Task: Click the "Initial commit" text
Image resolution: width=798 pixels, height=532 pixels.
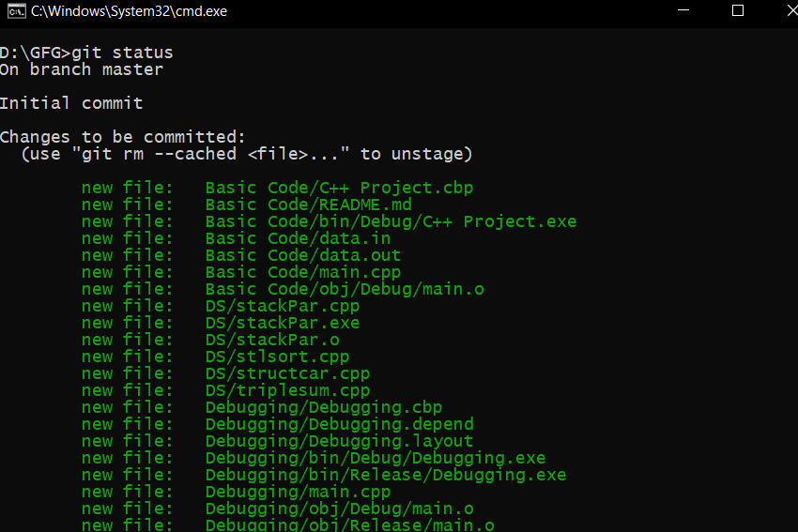Action: click(71, 103)
